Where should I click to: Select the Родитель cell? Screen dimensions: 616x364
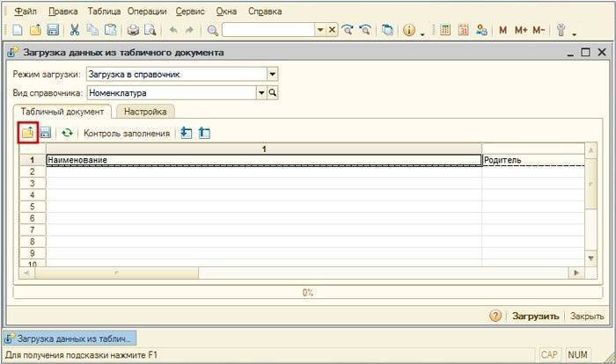(533, 160)
